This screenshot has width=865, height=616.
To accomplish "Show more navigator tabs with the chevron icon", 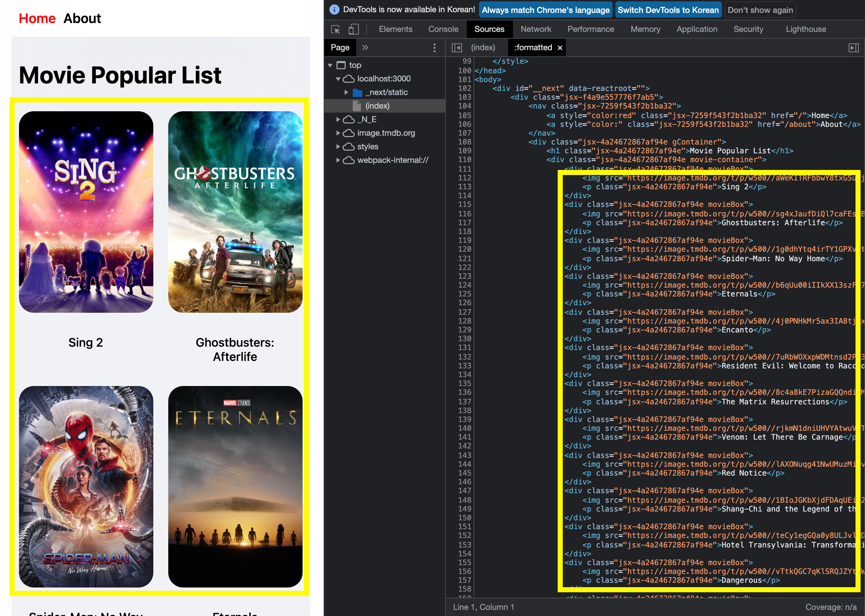I will [x=365, y=47].
